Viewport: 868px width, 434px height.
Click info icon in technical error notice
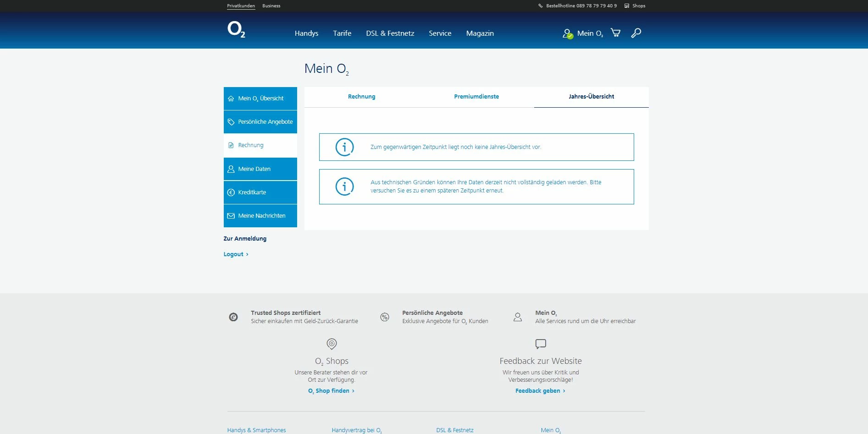(345, 187)
